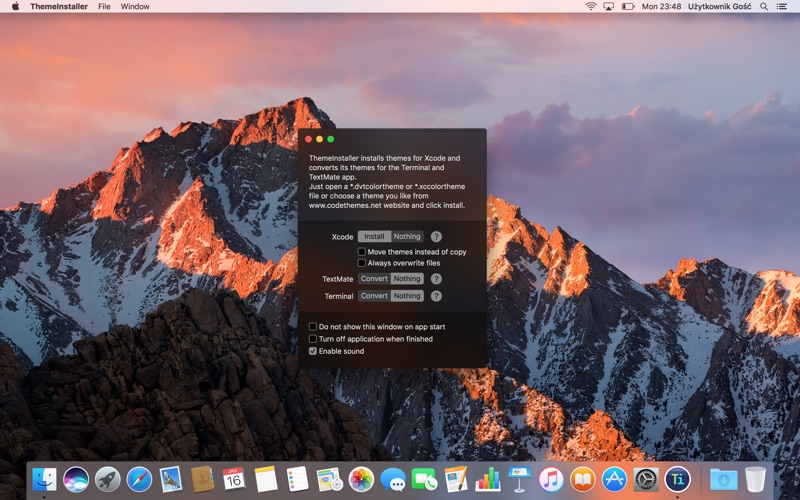Open Mail stamp icon in Dock
This screenshot has width=800, height=500.
click(170, 480)
